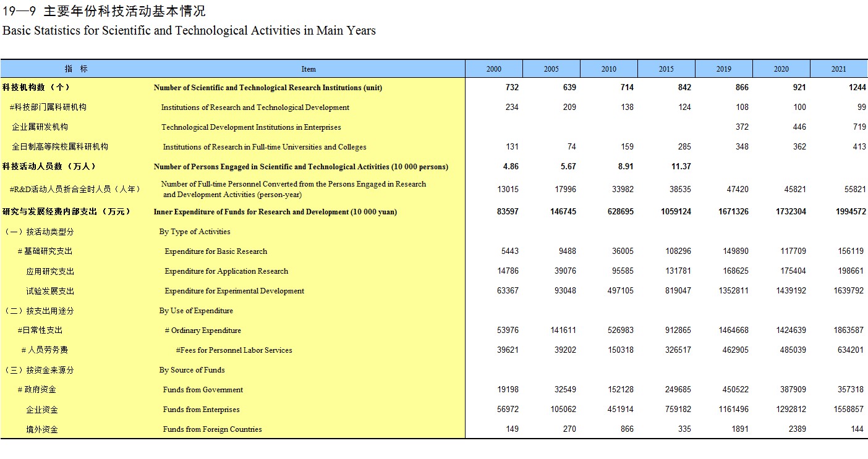This screenshot has height=459, width=868.
Task: Click value 13015 in 2000 column
Action: [508, 189]
